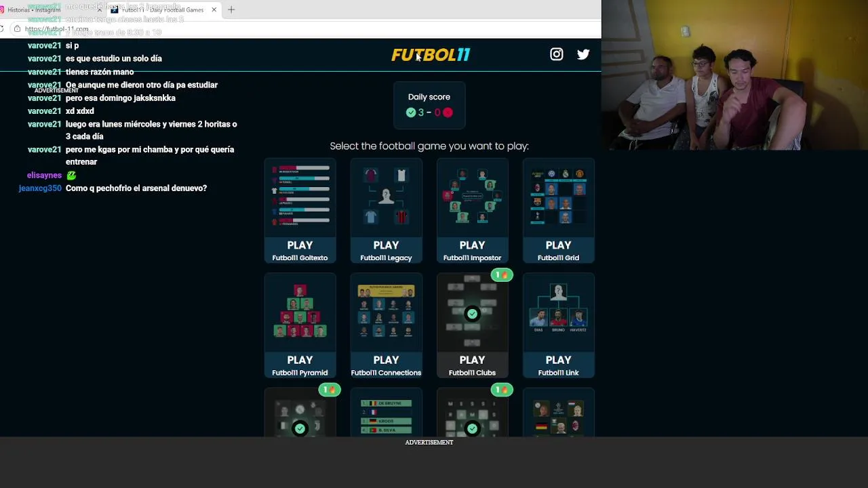Open Pyramid game thumbnail image

300,312
